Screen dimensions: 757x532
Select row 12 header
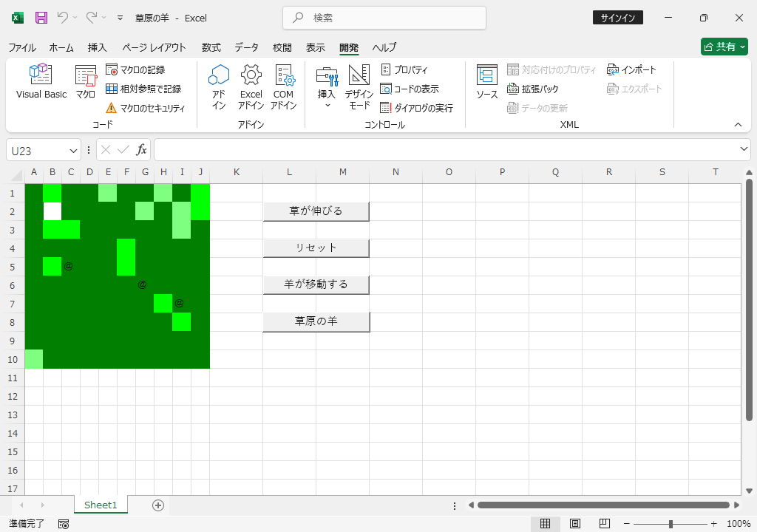point(13,396)
